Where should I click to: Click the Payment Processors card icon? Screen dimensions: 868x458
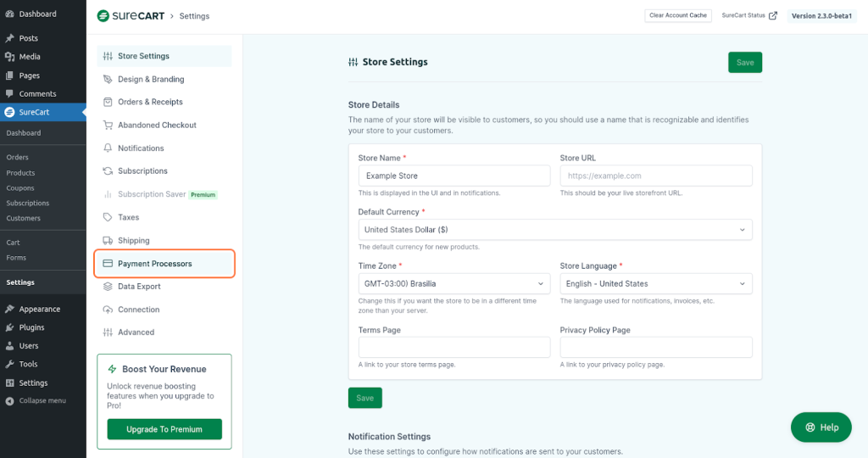click(x=108, y=264)
